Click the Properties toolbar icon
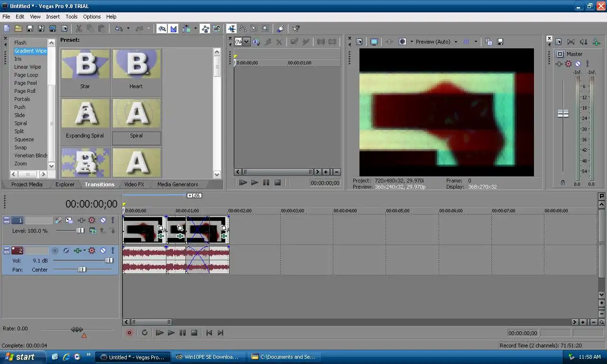607x364 pixels. (x=64, y=29)
